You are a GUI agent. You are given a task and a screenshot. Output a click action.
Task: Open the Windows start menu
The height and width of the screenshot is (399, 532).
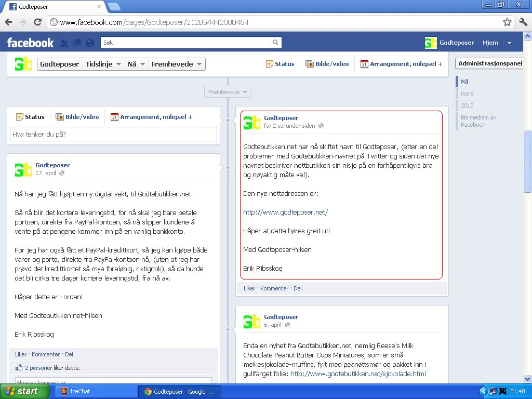24,392
